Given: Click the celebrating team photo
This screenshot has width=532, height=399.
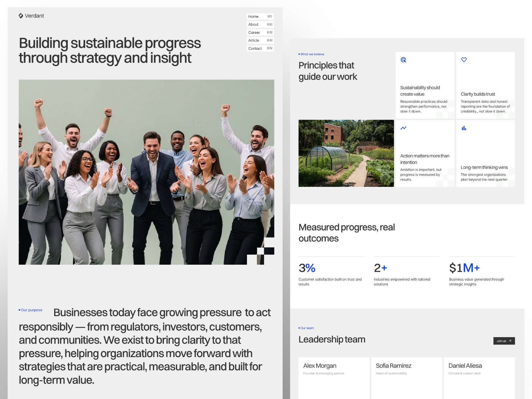Looking at the screenshot, I should coord(146,171).
